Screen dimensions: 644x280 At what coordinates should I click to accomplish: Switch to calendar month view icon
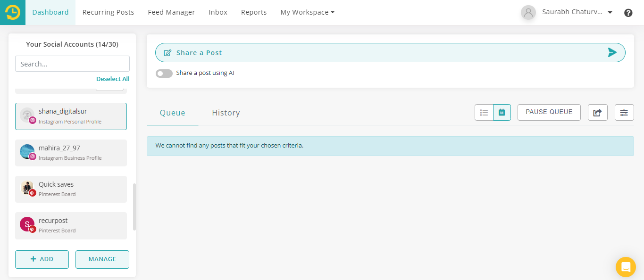tap(502, 112)
